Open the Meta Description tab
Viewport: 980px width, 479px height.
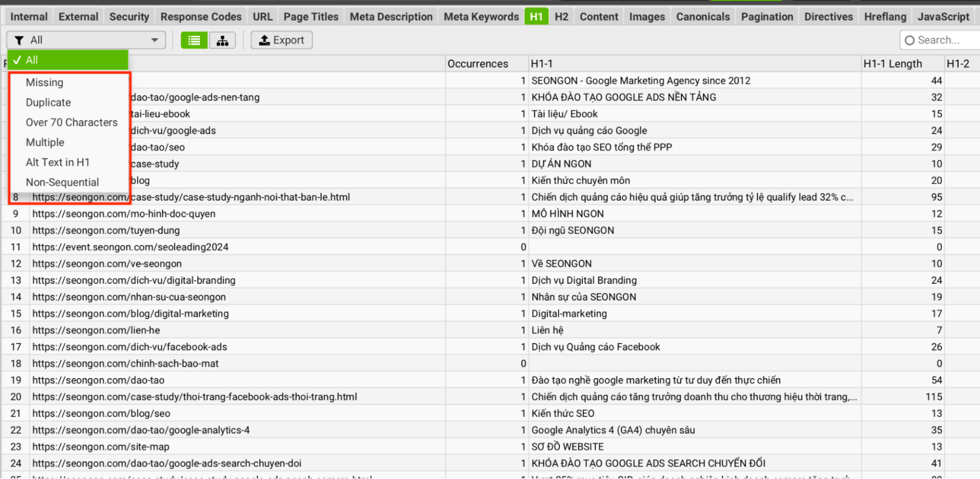tap(391, 17)
